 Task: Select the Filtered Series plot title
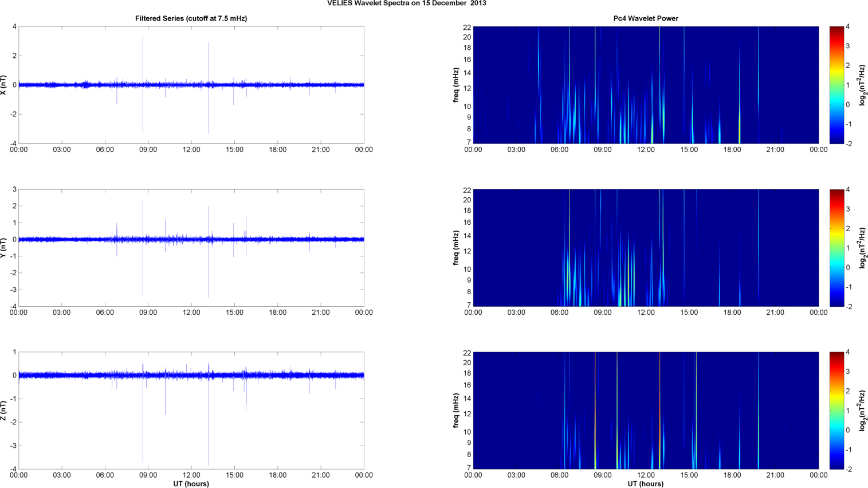tap(191, 18)
